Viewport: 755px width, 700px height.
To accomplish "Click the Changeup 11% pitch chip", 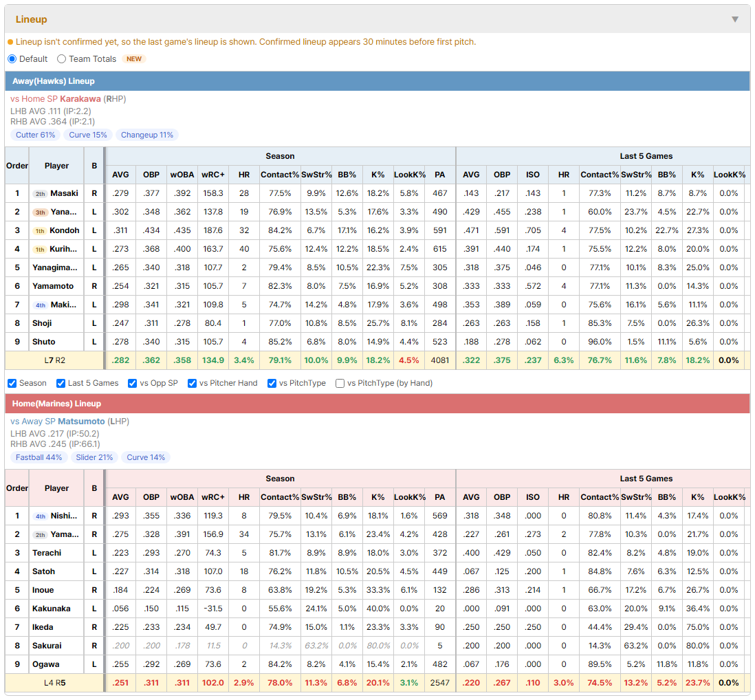I will pyautogui.click(x=147, y=135).
